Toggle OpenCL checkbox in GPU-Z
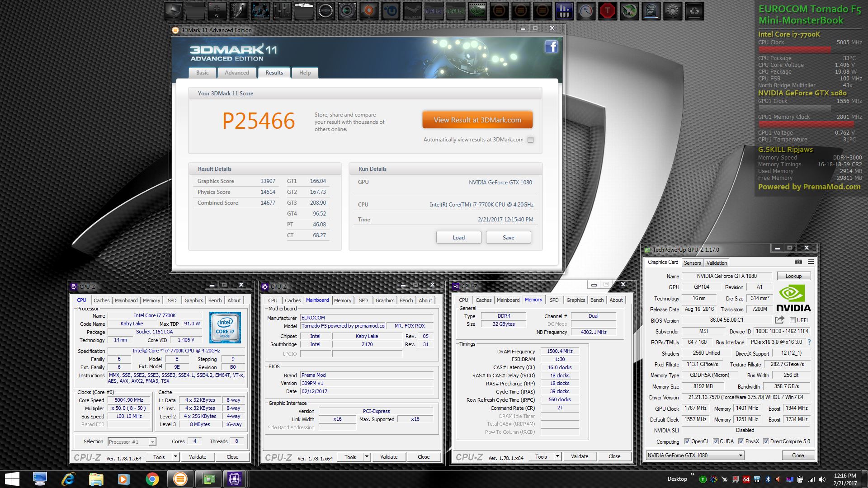The width and height of the screenshot is (868, 488). point(687,441)
